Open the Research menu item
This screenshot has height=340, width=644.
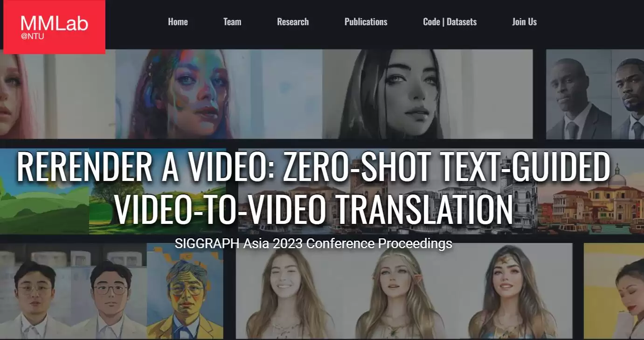pos(293,22)
